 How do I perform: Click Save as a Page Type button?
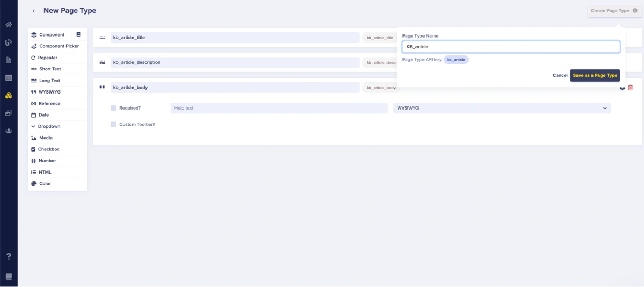[595, 75]
